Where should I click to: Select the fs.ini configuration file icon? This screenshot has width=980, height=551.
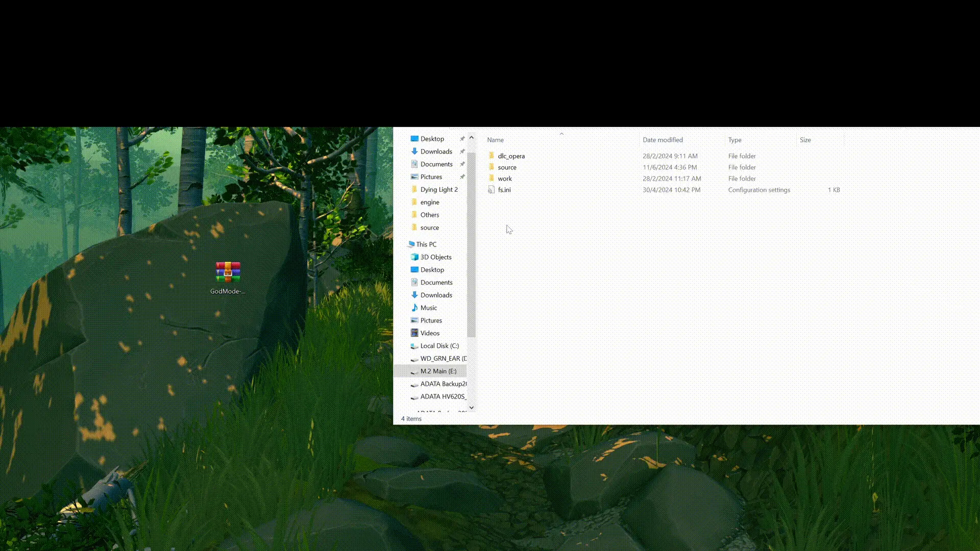click(x=491, y=189)
